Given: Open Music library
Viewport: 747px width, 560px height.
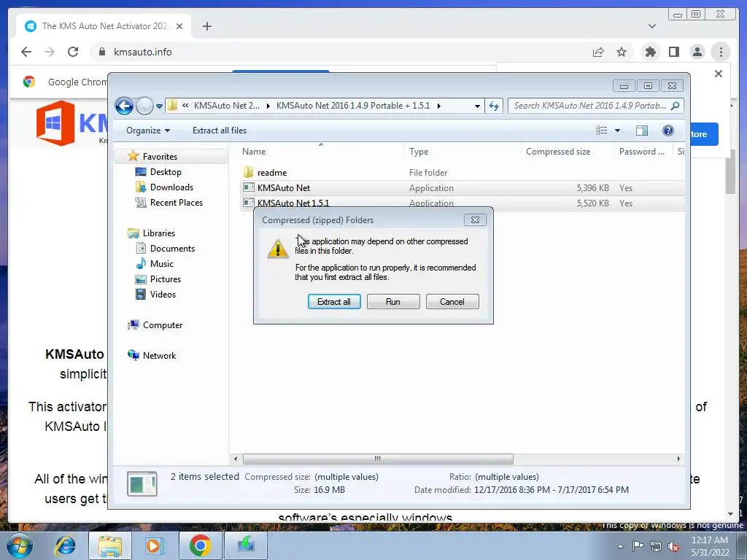Looking at the screenshot, I should click(161, 263).
